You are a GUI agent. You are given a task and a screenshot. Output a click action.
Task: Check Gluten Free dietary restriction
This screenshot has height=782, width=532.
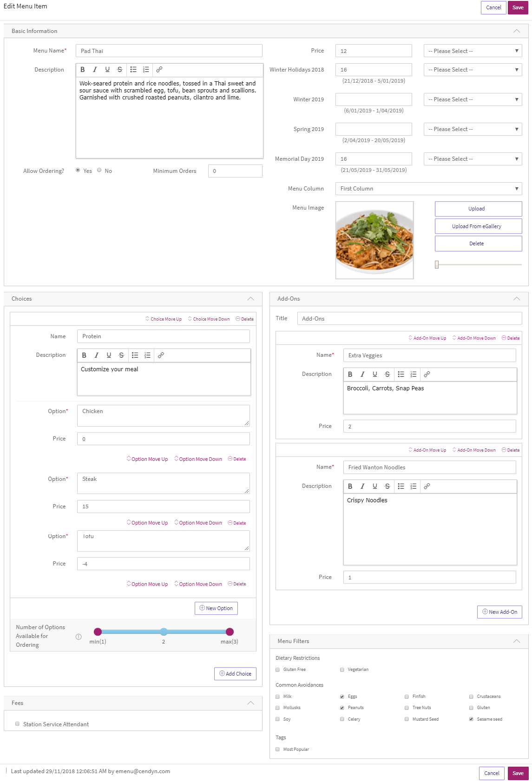[x=278, y=670]
